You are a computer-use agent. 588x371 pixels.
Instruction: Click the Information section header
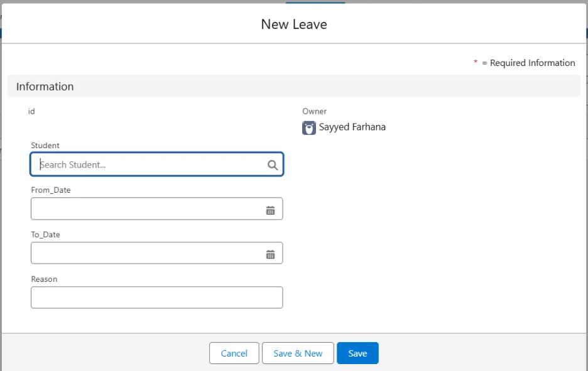[294, 86]
